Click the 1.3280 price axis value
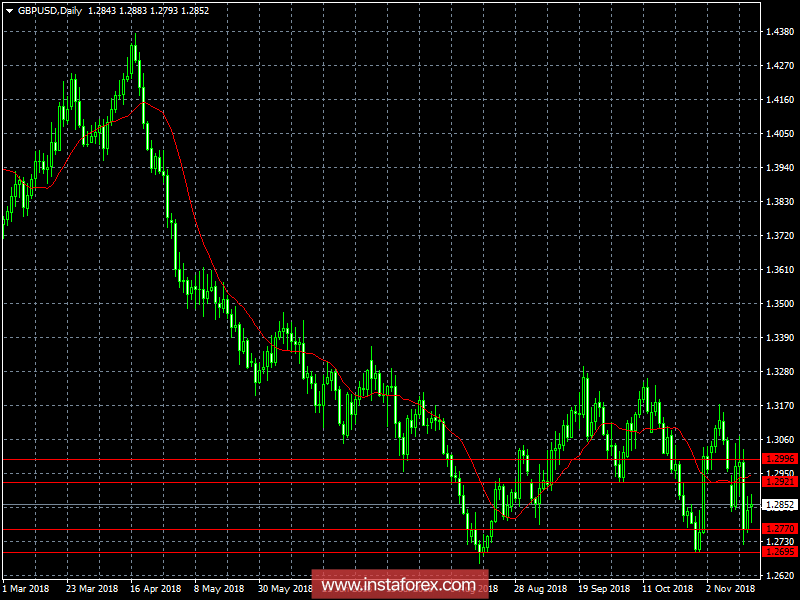The image size is (800, 600). (x=780, y=371)
